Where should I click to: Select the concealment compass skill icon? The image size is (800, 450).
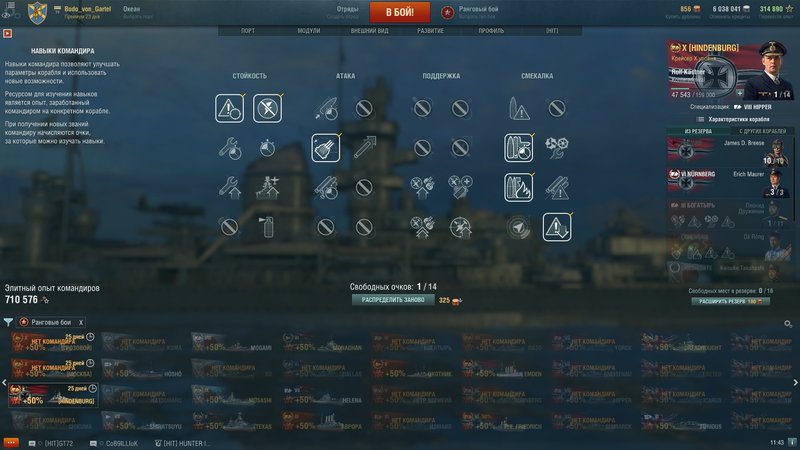click(518, 227)
